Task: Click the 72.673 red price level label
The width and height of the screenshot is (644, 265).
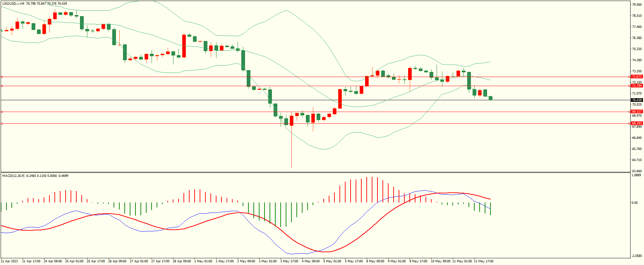Action: coord(637,77)
